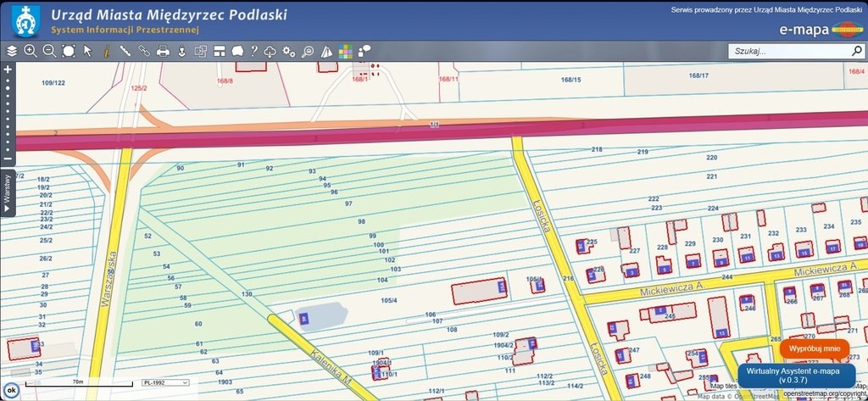Open the layers stack icon in toolbar
The width and height of the screenshot is (868, 401).
11,51
